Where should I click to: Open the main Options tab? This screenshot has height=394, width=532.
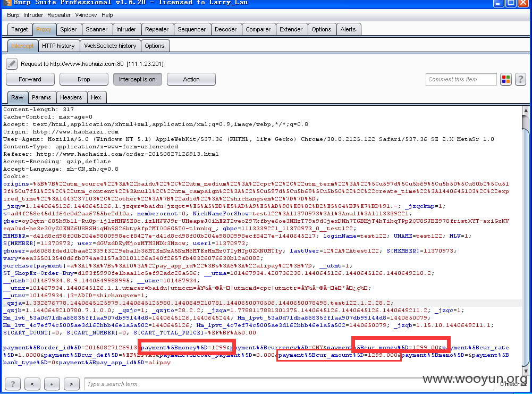[x=322, y=29]
